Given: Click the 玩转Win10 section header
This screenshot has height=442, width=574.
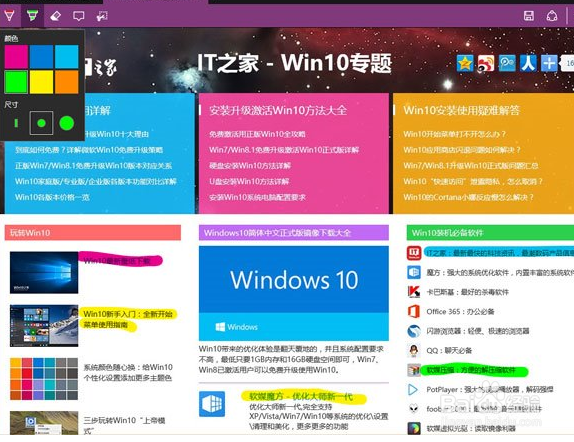Looking at the screenshot, I should [93, 233].
